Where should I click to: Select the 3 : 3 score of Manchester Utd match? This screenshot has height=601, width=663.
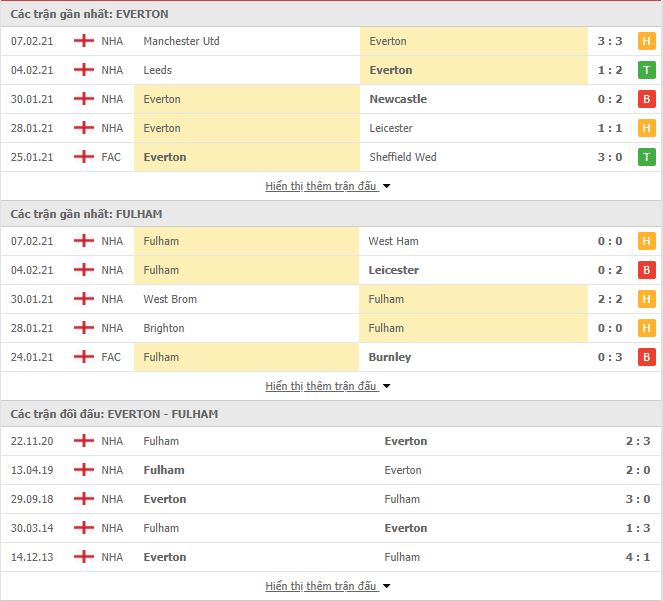tap(610, 41)
